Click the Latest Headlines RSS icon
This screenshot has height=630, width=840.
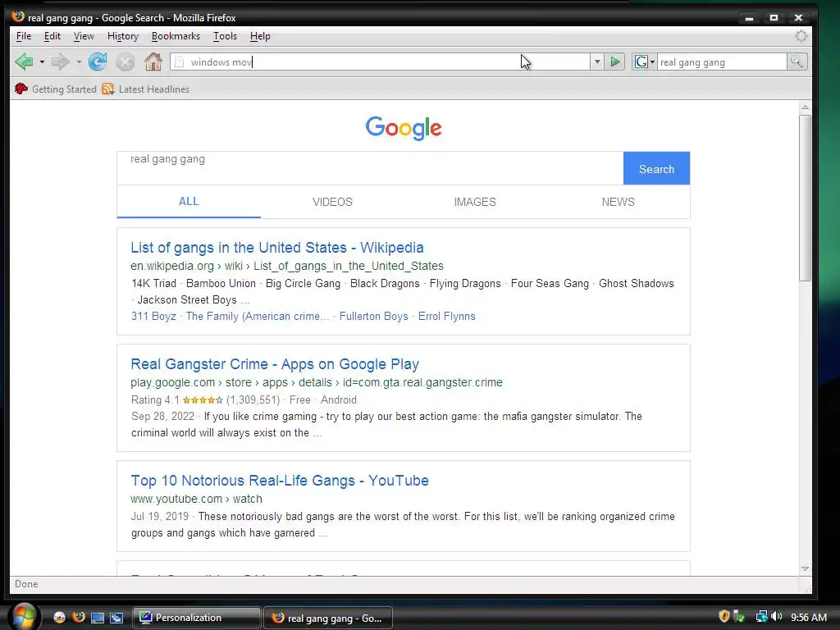click(108, 89)
